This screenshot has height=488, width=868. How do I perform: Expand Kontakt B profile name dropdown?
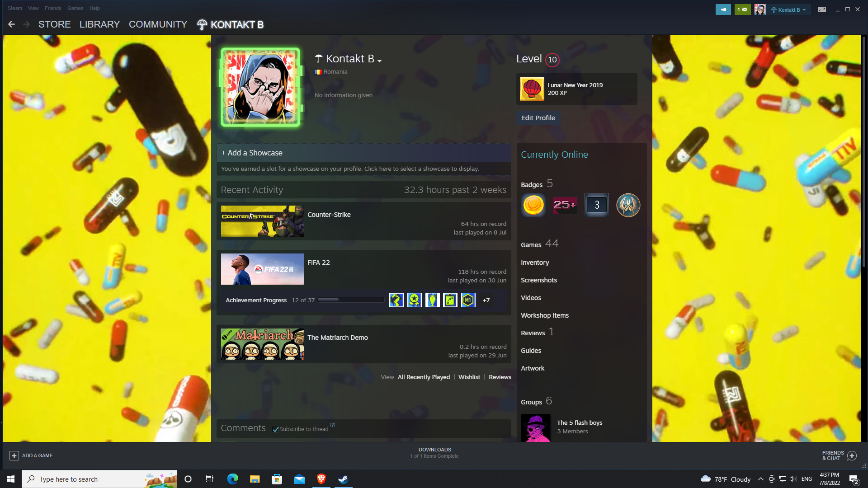tap(379, 61)
